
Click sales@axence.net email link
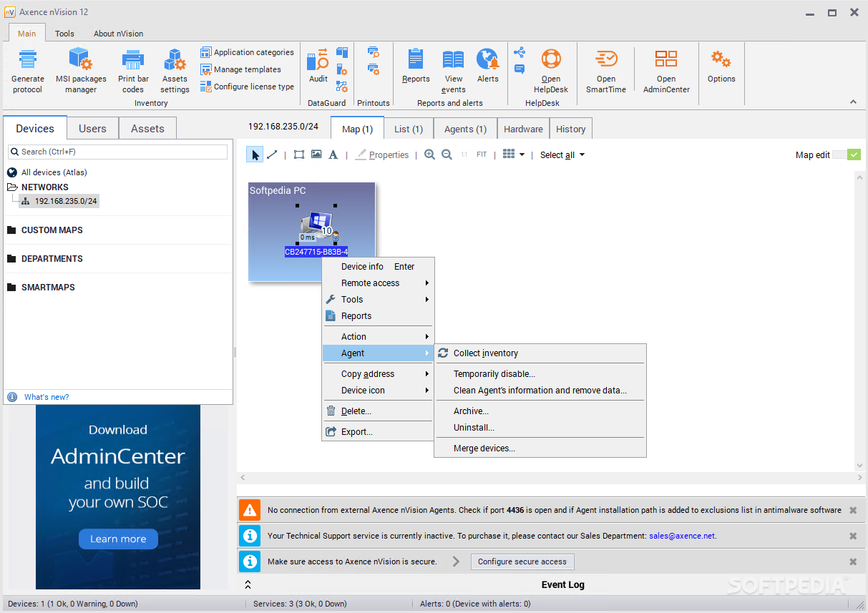682,536
